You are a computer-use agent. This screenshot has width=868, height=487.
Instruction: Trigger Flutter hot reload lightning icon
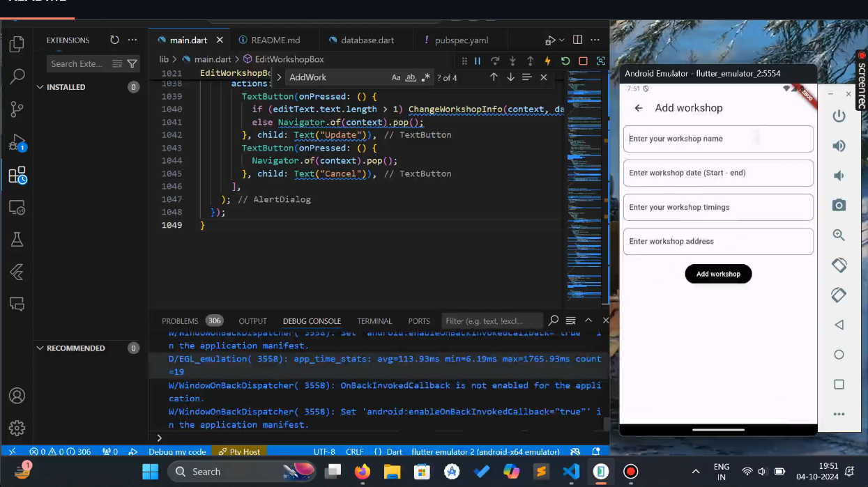click(x=547, y=61)
